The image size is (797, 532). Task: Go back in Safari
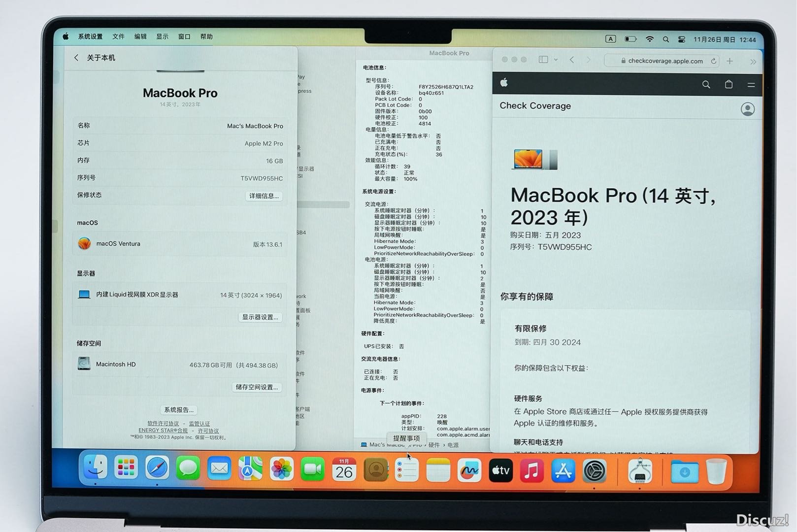click(x=572, y=60)
